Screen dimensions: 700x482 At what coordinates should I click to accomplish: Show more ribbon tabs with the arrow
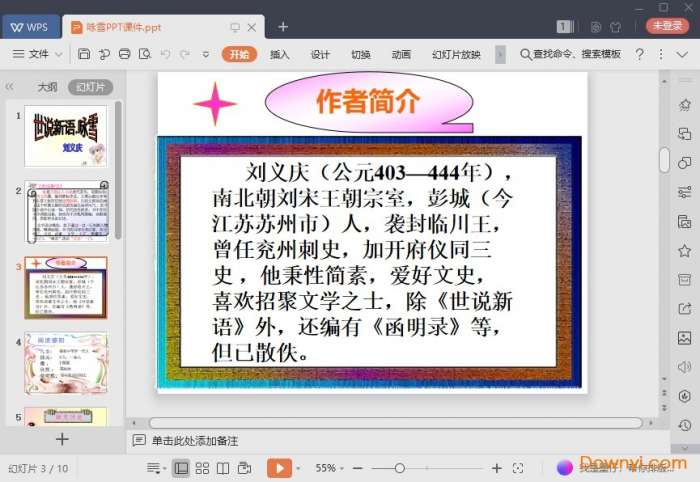[x=500, y=54]
